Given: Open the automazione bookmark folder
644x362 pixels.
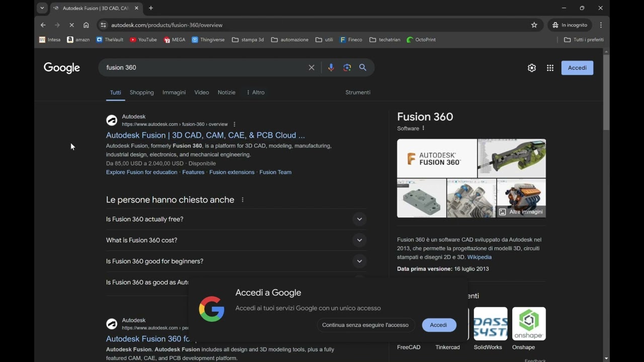Looking at the screenshot, I should point(290,40).
